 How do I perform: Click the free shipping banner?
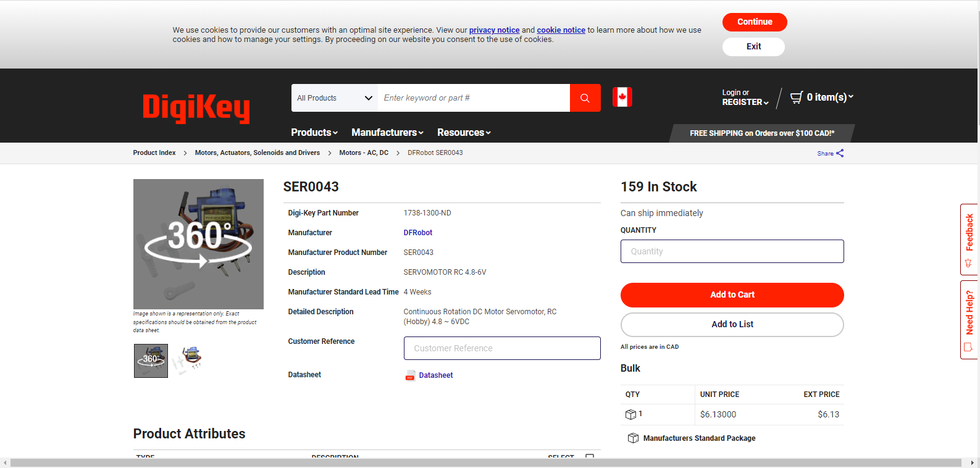(x=762, y=133)
